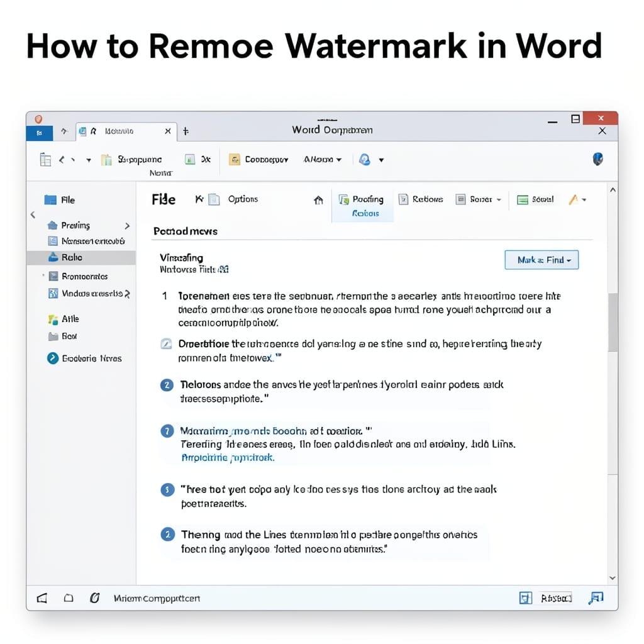Open the 'ANoom' dropdown

click(323, 159)
